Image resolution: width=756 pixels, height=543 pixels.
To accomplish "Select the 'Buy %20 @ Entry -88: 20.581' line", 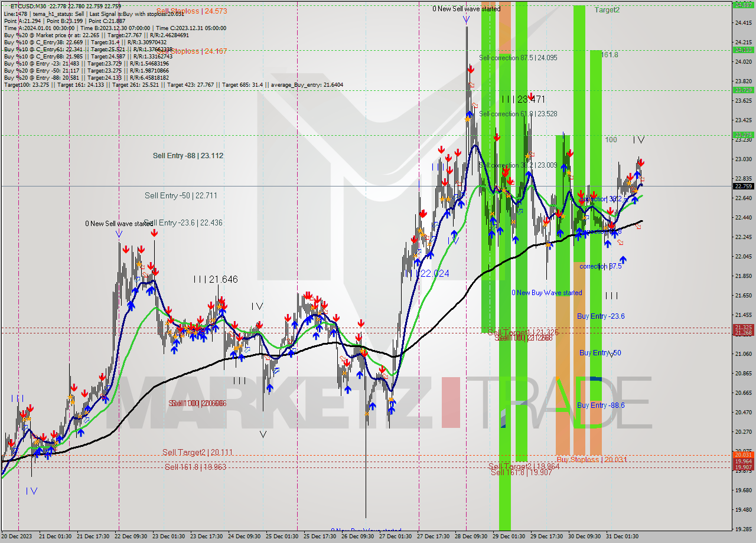I will [x=86, y=77].
